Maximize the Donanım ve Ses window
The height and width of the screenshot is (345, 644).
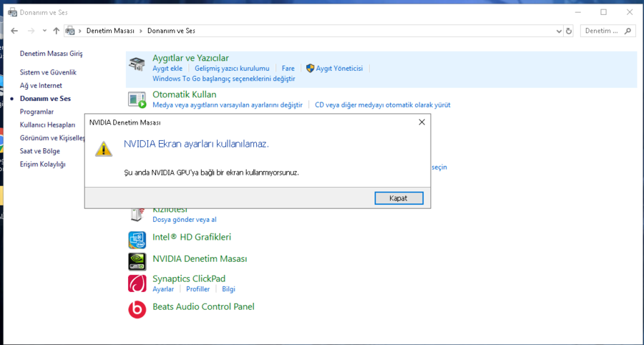point(603,12)
